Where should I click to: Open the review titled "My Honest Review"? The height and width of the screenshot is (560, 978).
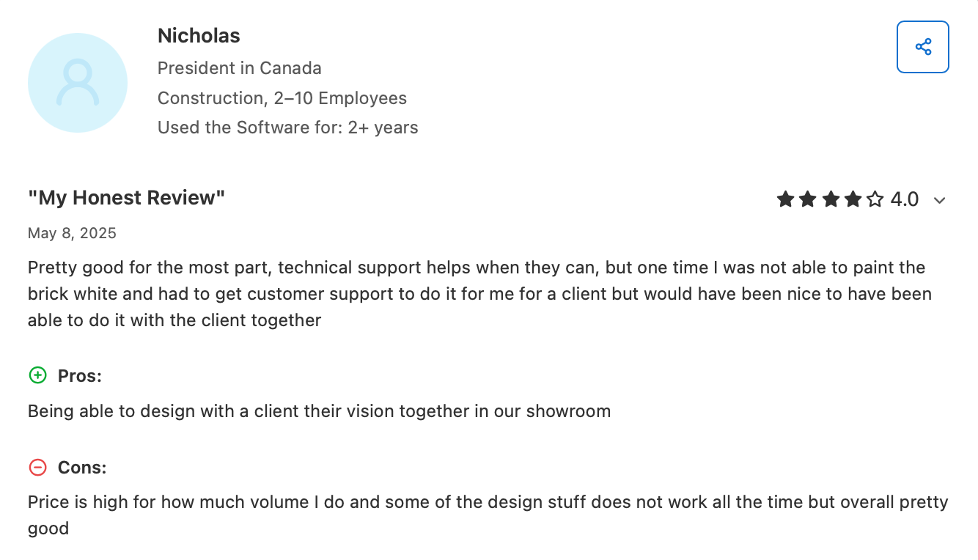126,197
